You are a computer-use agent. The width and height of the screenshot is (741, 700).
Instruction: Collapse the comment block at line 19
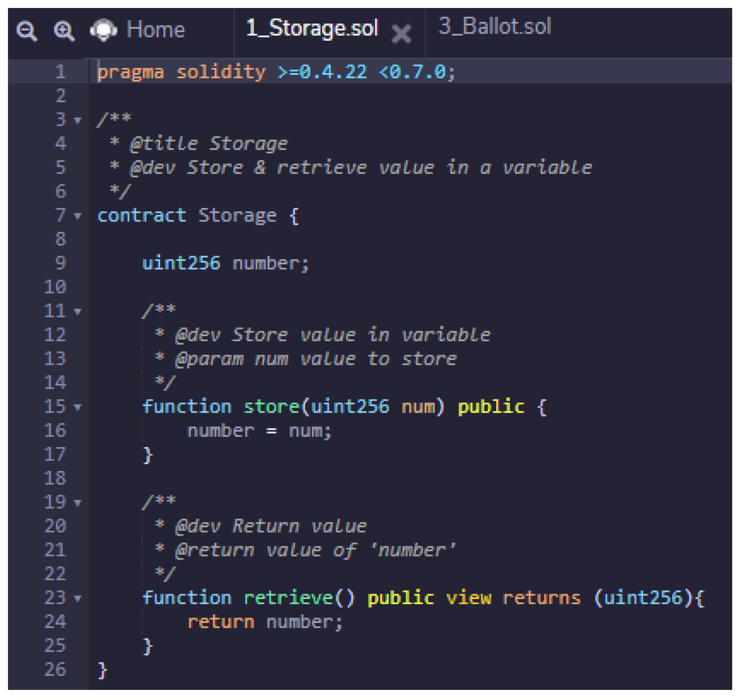pyautogui.click(x=78, y=503)
